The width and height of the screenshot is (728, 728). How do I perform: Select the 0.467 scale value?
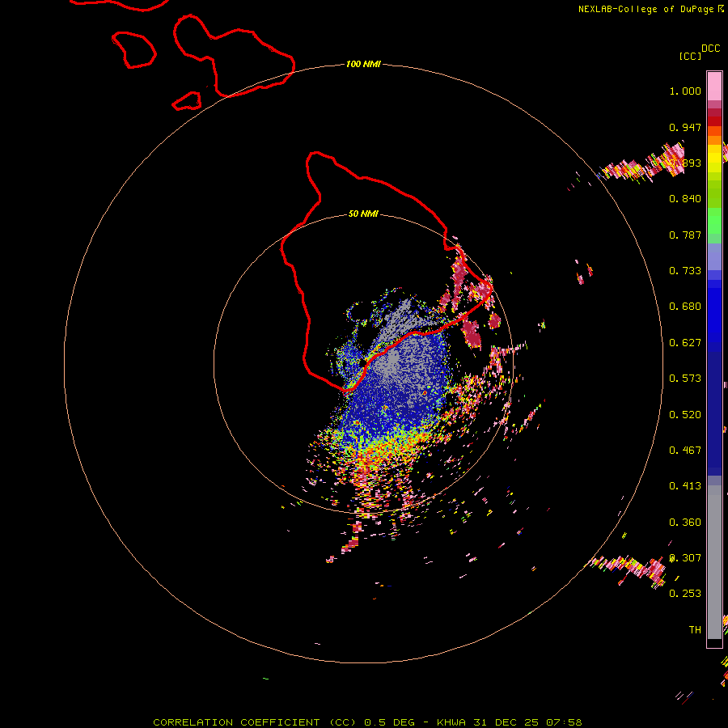(x=685, y=451)
